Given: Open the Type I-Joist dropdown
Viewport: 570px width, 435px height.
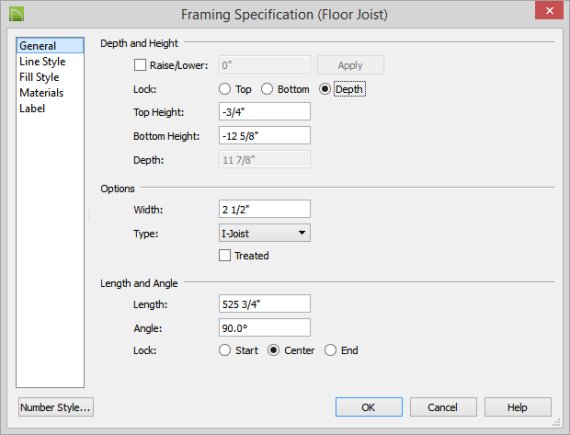Looking at the screenshot, I should point(265,233).
